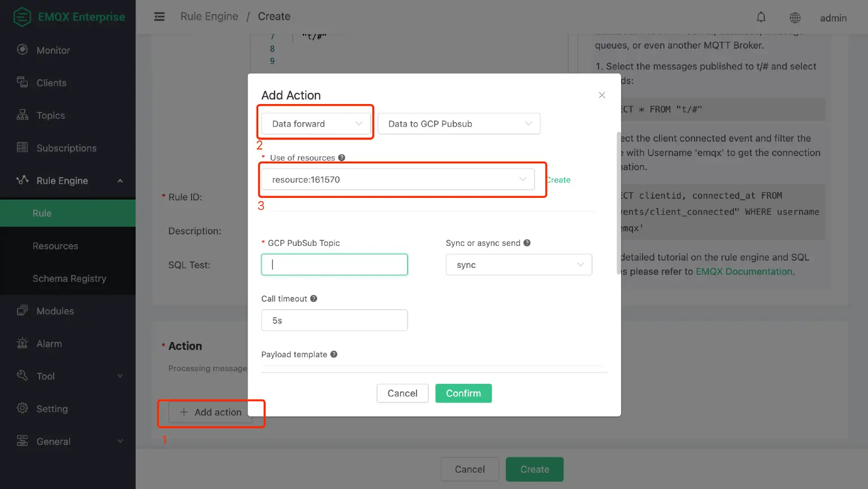
Task: Click the page-bottom Cancel button
Action: pyautogui.click(x=470, y=469)
